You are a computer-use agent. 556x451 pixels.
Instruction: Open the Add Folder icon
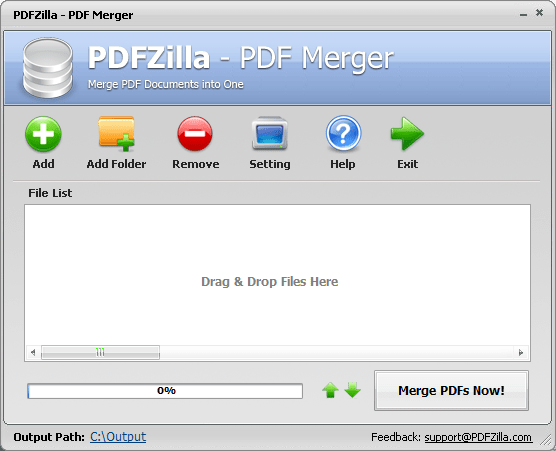coord(116,134)
